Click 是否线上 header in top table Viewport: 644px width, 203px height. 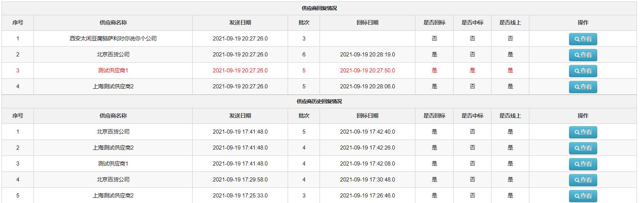click(x=510, y=23)
